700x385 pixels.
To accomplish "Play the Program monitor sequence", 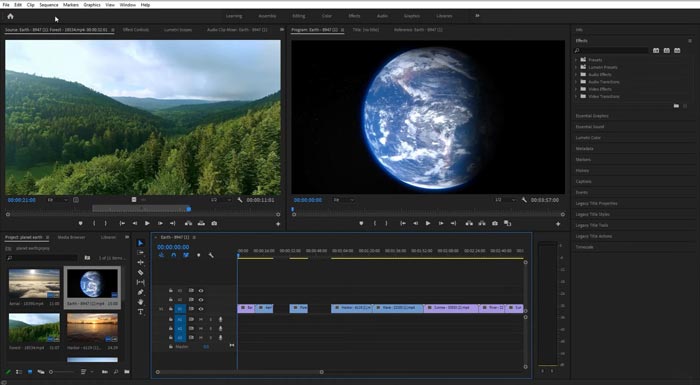I will click(x=428, y=223).
